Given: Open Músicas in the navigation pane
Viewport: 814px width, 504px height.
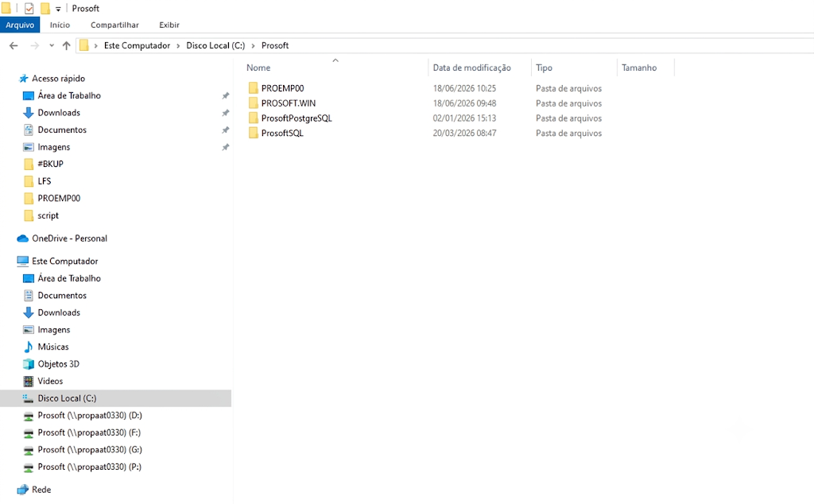Looking at the screenshot, I should 53,347.
